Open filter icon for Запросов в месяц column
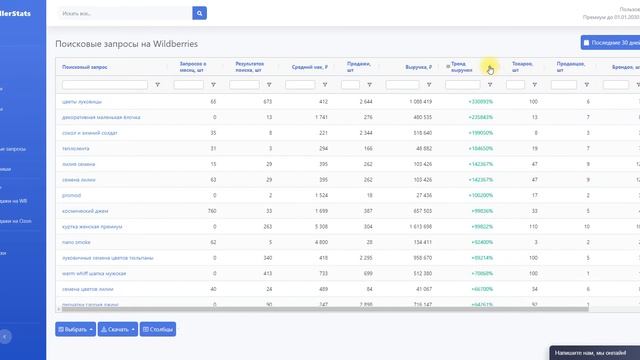This screenshot has height=360, width=640. click(x=213, y=84)
